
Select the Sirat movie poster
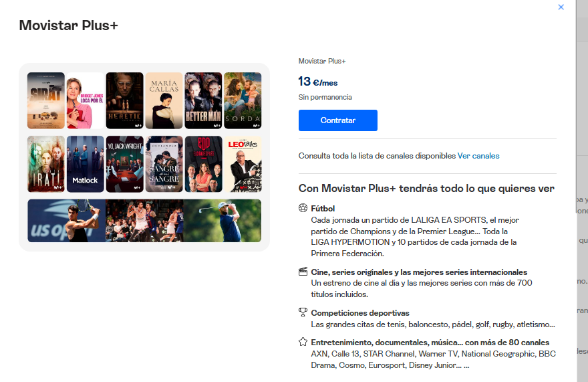pos(46,100)
